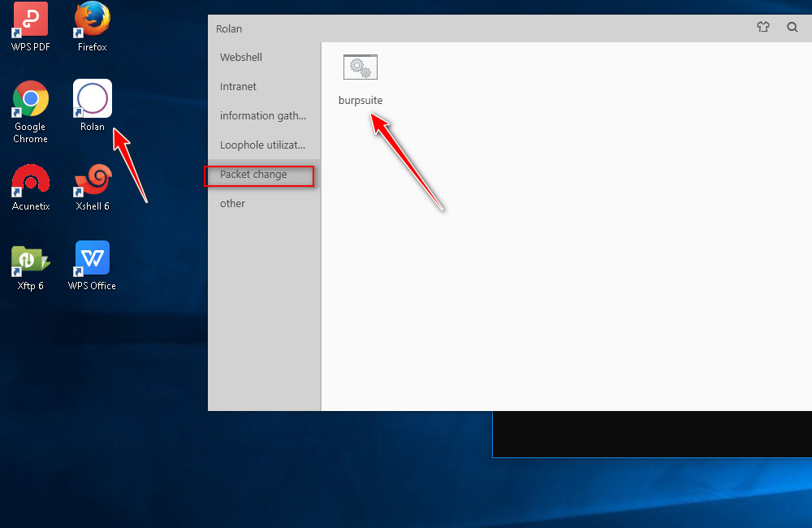Choose the Loophole utilization group
Image resolution: width=812 pixels, height=528 pixels.
point(263,145)
